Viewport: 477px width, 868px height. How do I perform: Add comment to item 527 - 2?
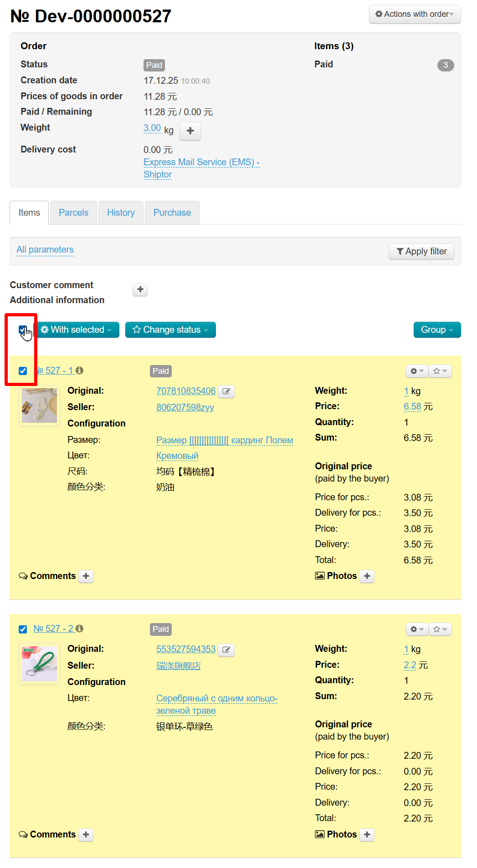click(86, 835)
